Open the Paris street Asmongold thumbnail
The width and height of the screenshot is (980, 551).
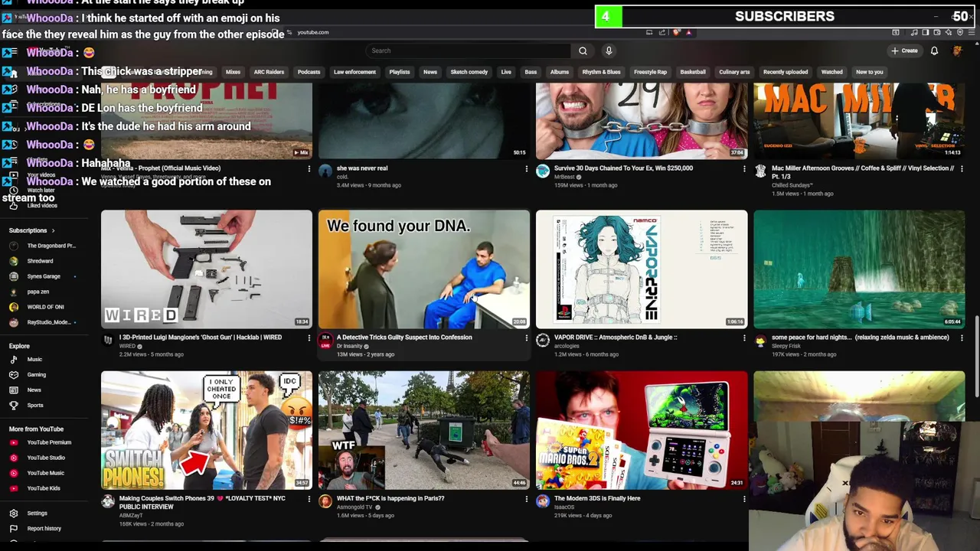coord(424,430)
